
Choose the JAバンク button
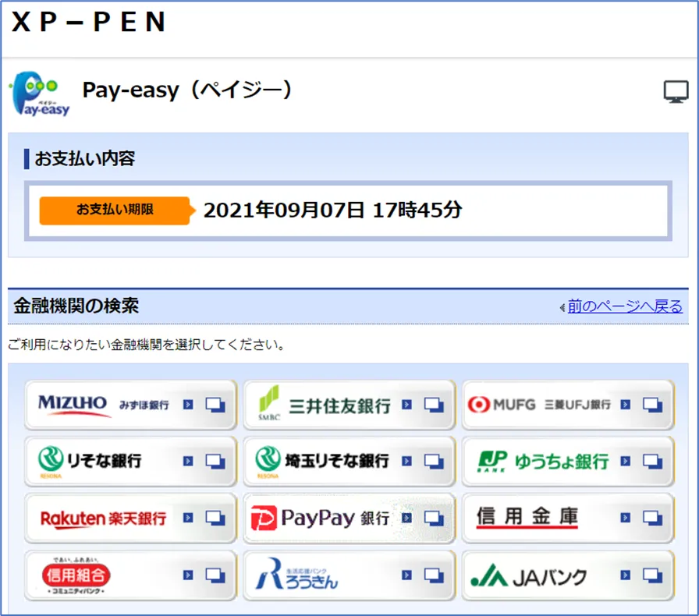(x=567, y=575)
